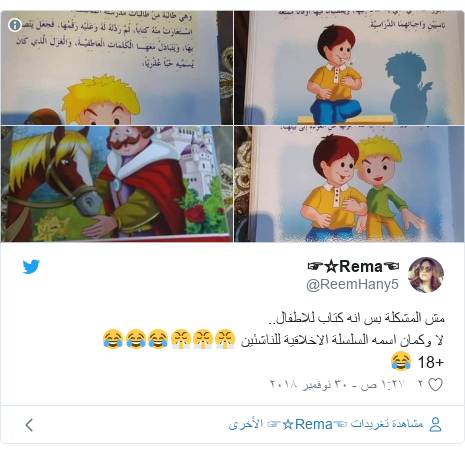Click the person icon beside مشاهدة تغريدات
The width and height of the screenshot is (465, 454).
pyautogui.click(x=435, y=425)
